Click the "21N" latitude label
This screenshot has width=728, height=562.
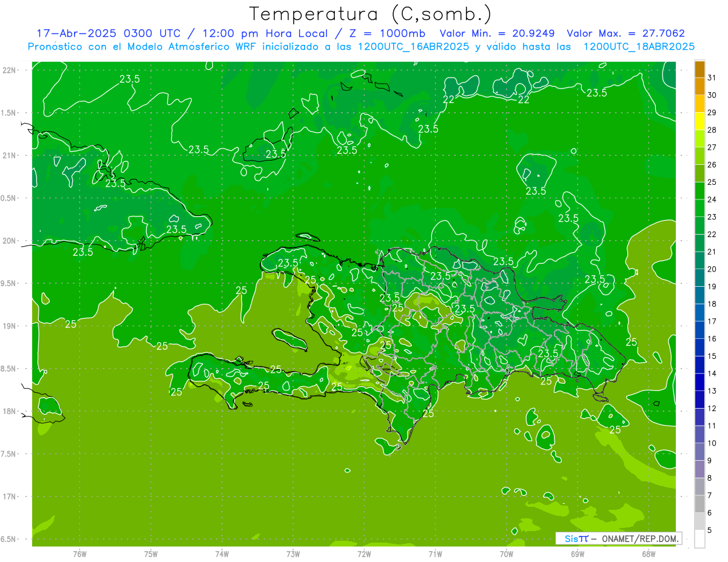coord(10,155)
